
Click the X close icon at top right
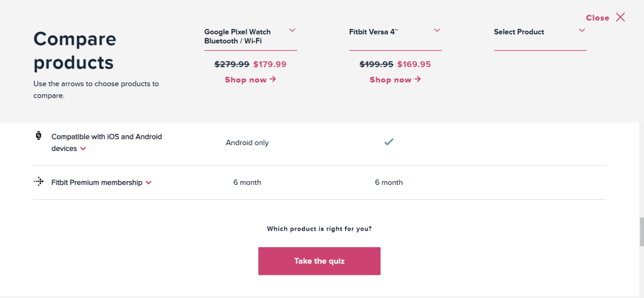point(620,17)
